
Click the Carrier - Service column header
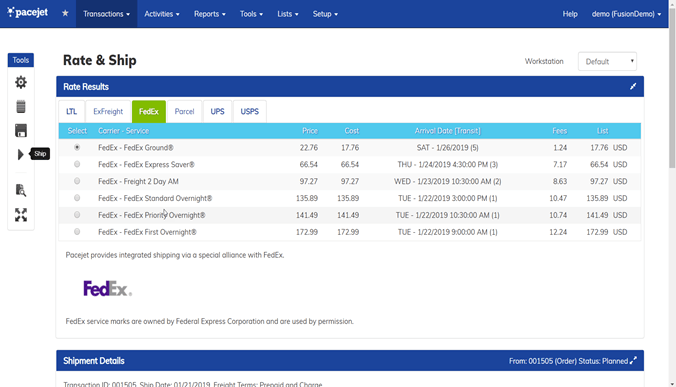[x=123, y=131]
